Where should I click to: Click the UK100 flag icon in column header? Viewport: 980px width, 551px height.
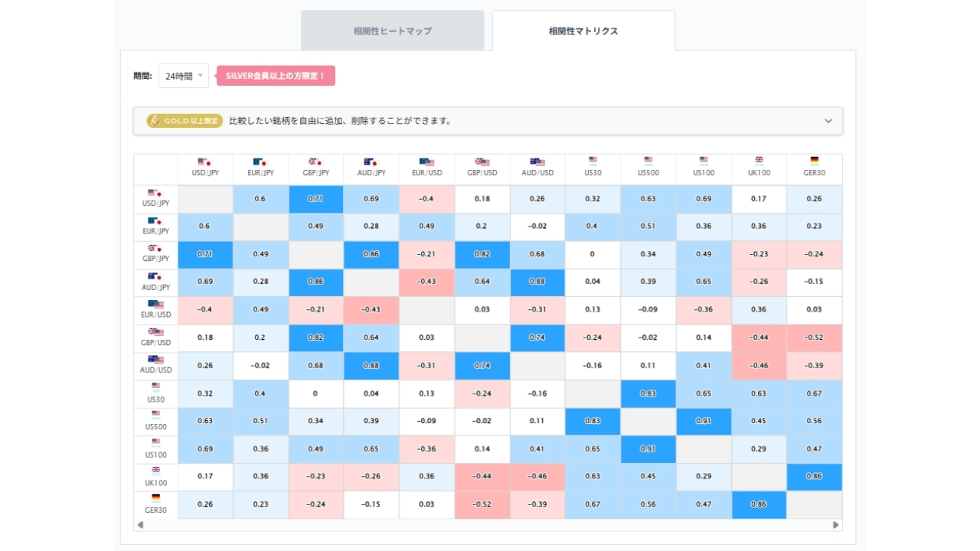pos(759,161)
